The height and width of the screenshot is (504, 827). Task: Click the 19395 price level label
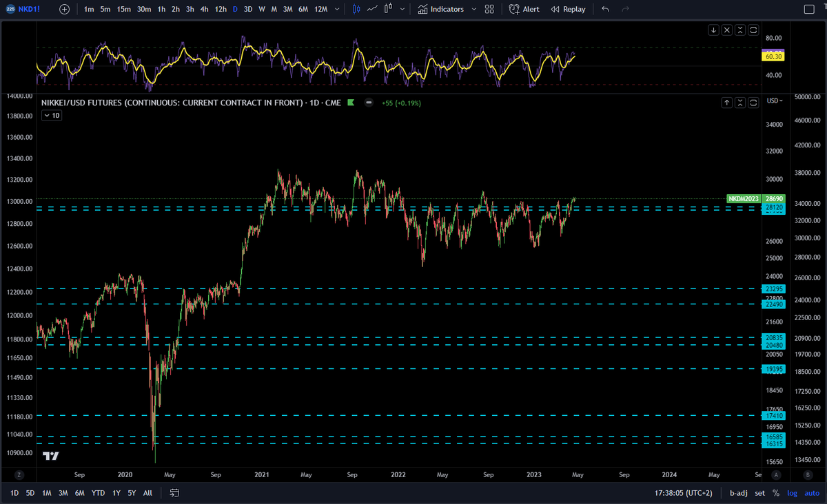[775, 369]
